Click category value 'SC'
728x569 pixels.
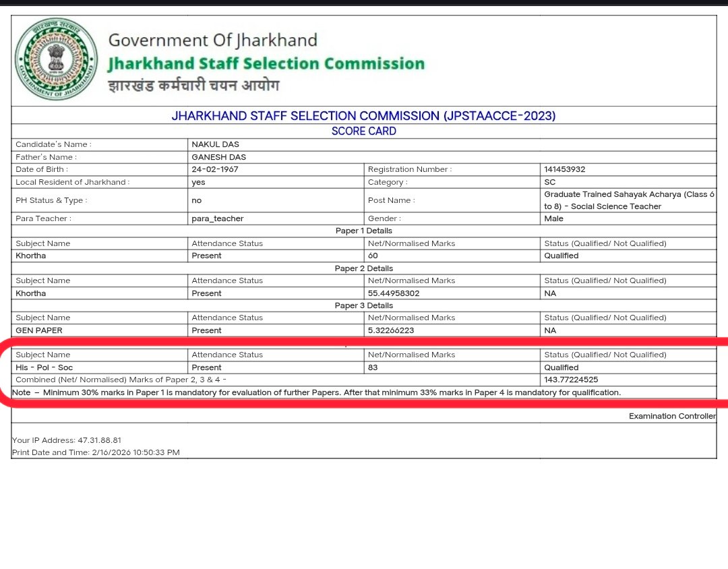pos(550,182)
